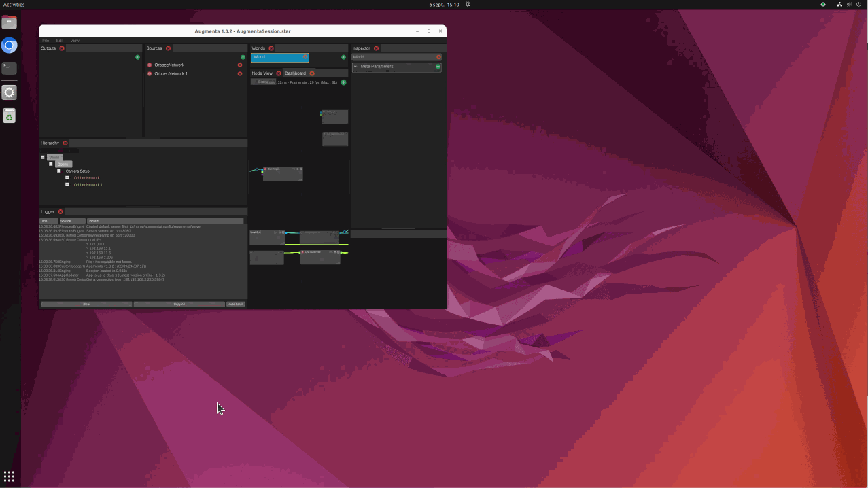The image size is (868, 488).
Task: Toggle the OrbbecNetwork 1 source enable icon
Action: (x=150, y=73)
